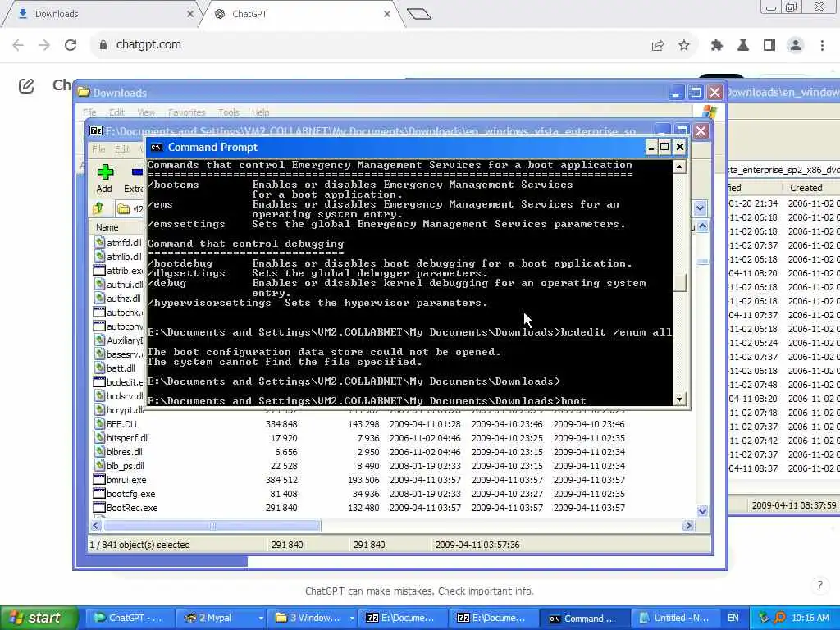The image size is (840, 630).
Task: Select the bmrui.exe file icon
Action: (x=99, y=479)
